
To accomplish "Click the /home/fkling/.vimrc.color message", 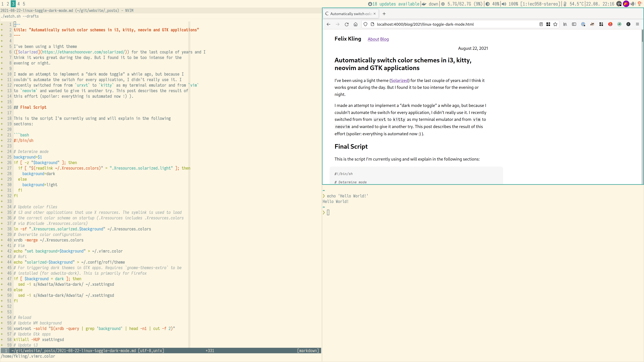I will [x=28, y=356].
